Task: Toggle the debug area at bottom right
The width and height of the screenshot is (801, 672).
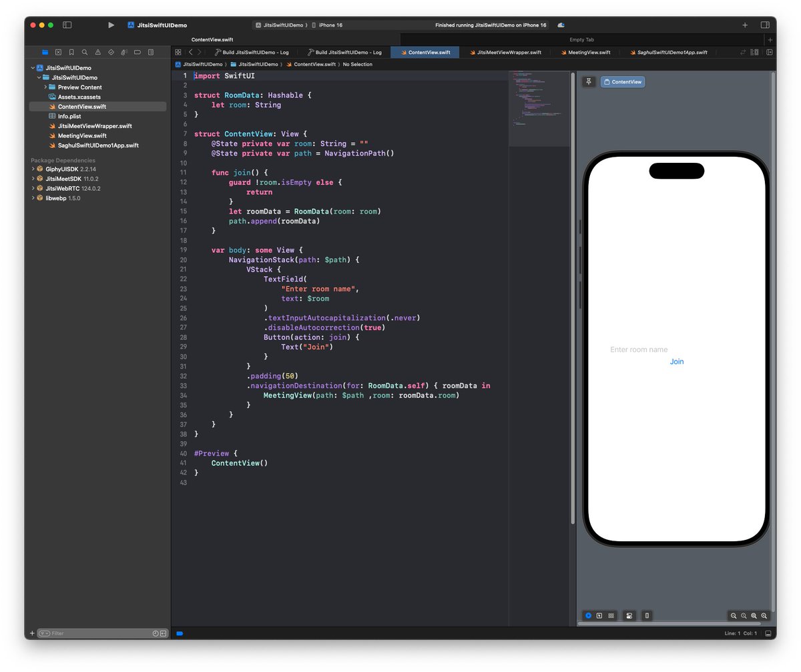Action: coord(768,633)
